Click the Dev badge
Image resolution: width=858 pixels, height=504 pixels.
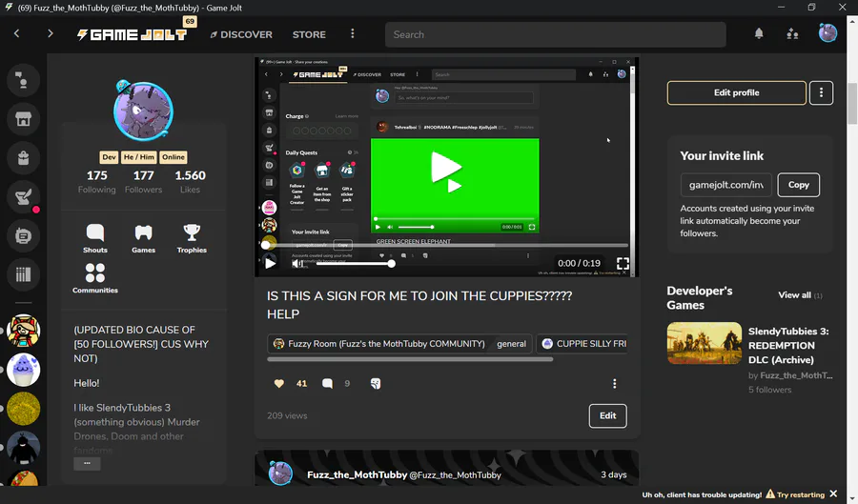coord(109,157)
